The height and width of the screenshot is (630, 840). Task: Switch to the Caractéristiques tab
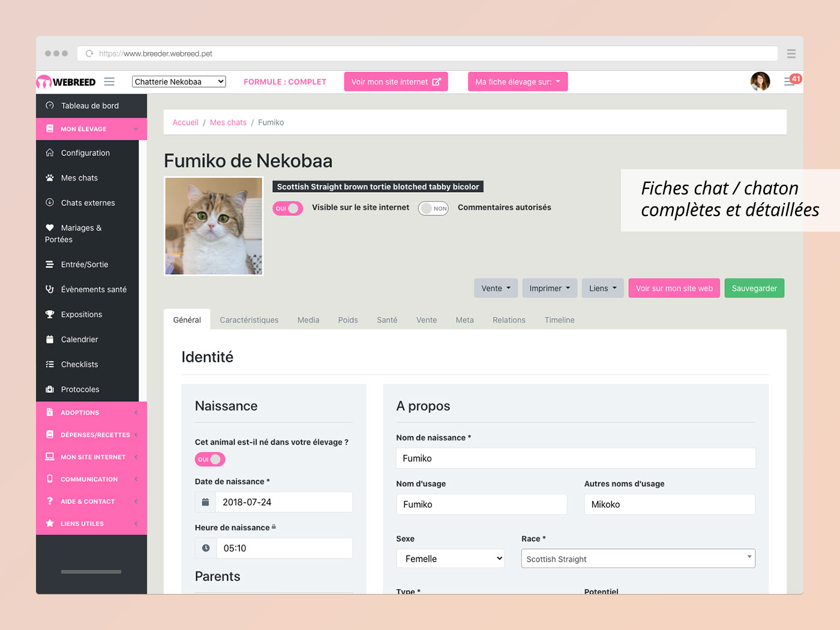click(249, 320)
